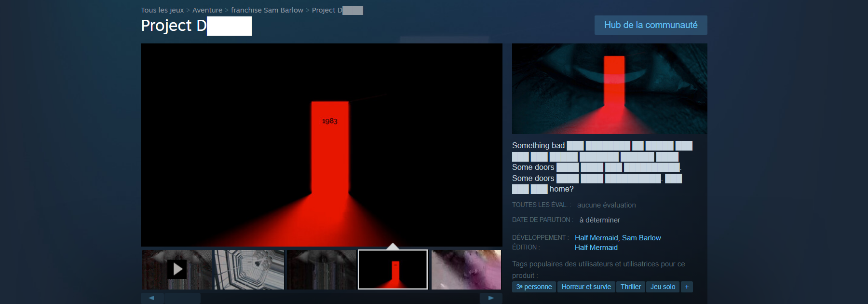Open franchise Sam Barlow breadcrumb
The width and height of the screenshot is (868, 304).
[267, 10]
